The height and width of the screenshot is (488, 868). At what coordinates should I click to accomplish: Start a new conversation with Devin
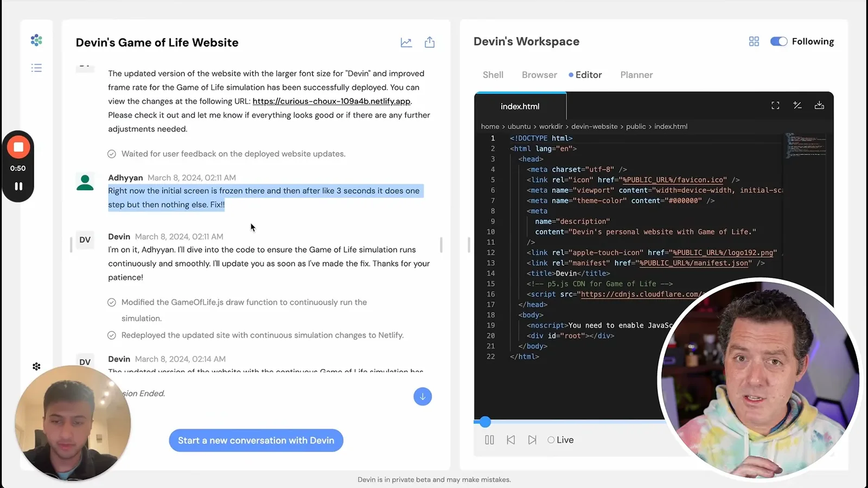(256, 440)
